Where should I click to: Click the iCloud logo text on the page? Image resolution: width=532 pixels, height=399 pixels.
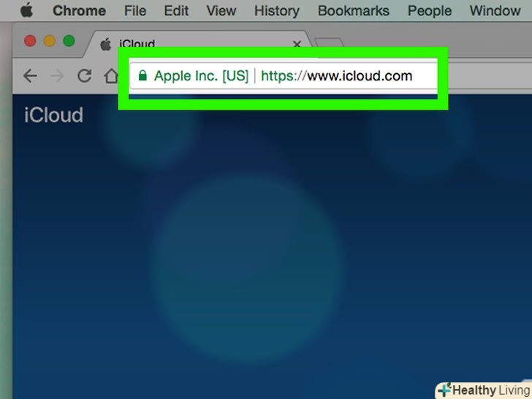coord(53,115)
